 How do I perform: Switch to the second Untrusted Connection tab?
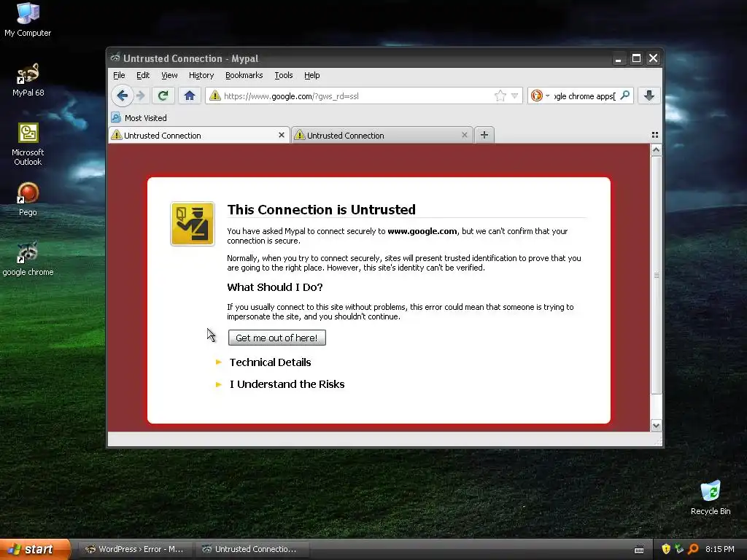382,135
